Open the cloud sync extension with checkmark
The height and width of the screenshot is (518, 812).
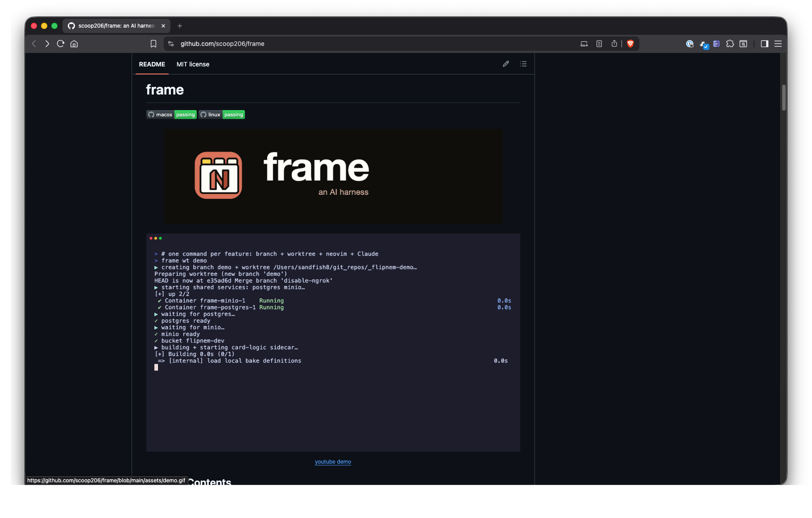[x=704, y=44]
